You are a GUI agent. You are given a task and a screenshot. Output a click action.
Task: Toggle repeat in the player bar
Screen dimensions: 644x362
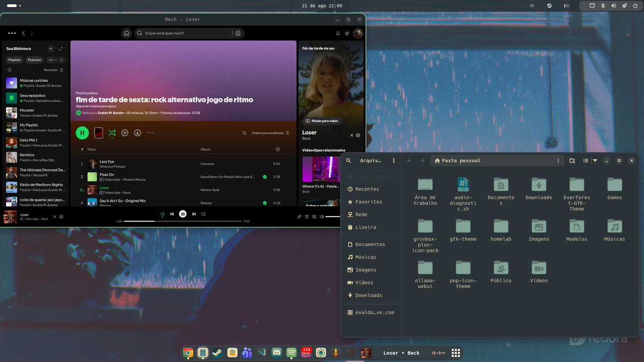point(203,214)
